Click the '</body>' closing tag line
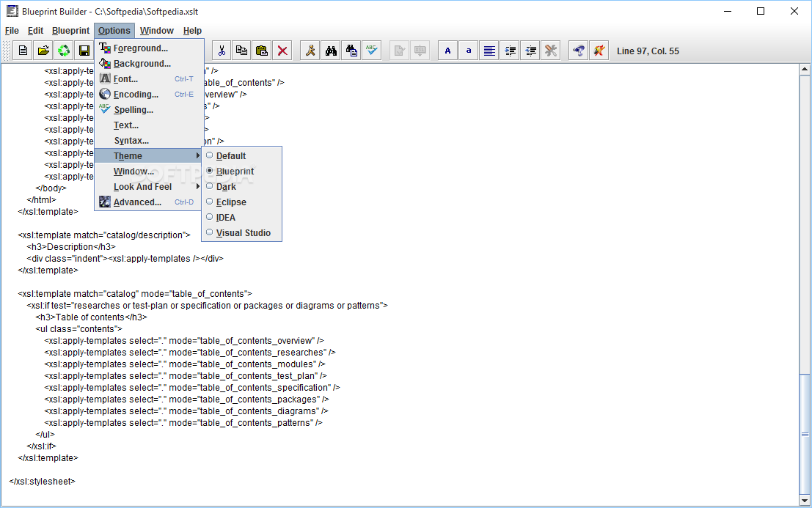812x508 pixels. [51, 188]
